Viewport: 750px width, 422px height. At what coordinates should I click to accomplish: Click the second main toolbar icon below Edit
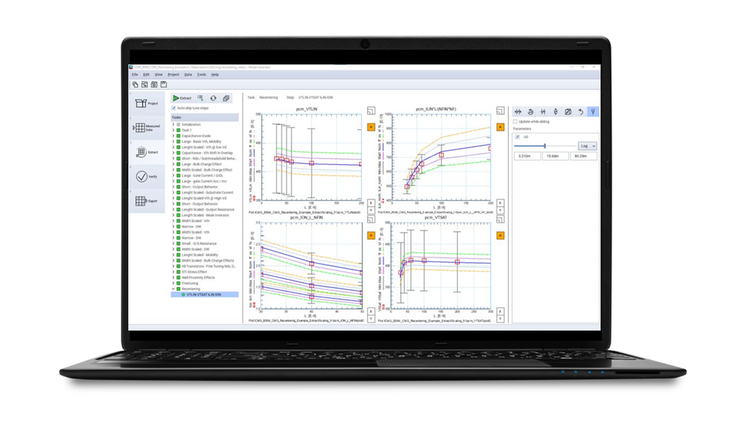tap(144, 85)
